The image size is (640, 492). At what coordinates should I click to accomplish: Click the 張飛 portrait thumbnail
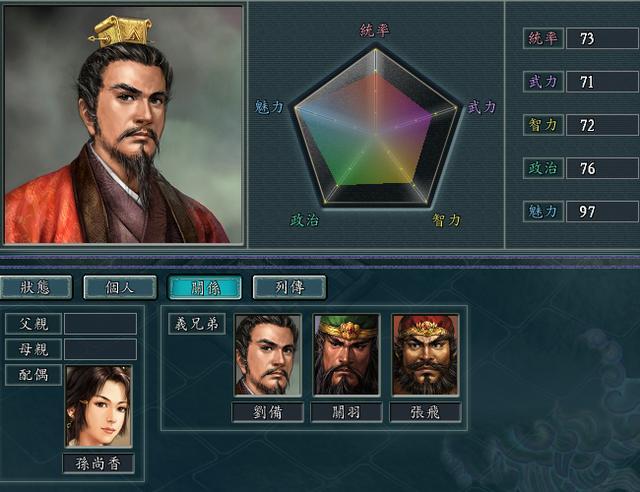point(425,355)
